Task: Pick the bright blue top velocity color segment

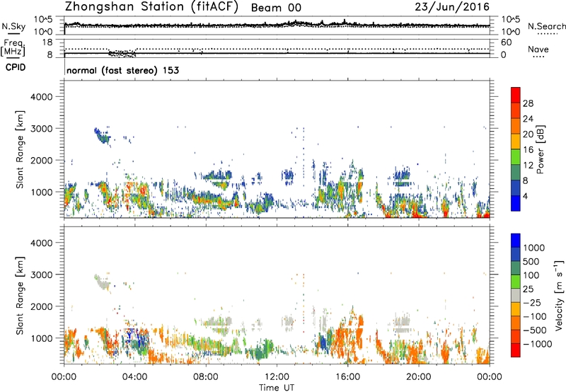Action: 516,241
